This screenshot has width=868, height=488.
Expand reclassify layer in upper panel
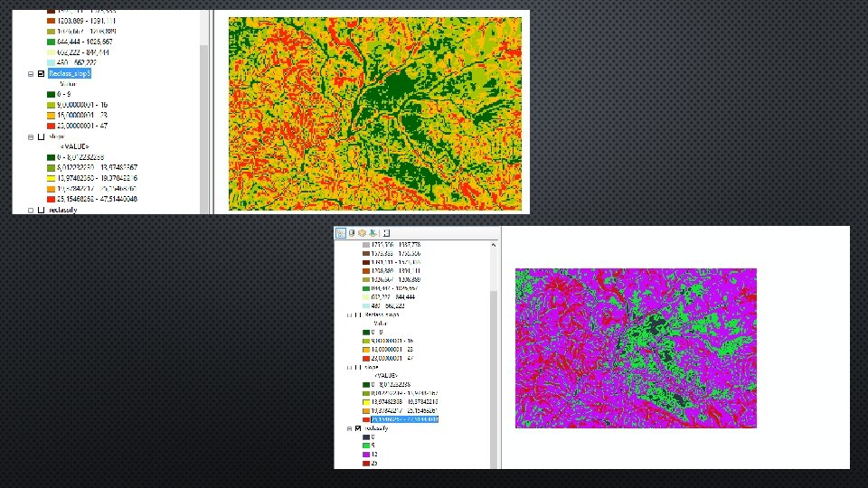click(x=31, y=211)
